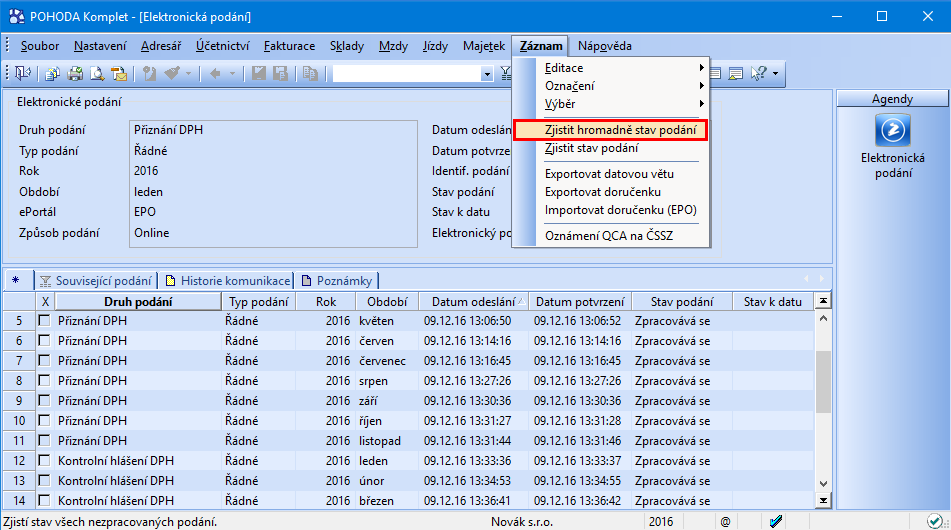
Task: Click the scrollbar up arrow
Action: coord(823,318)
